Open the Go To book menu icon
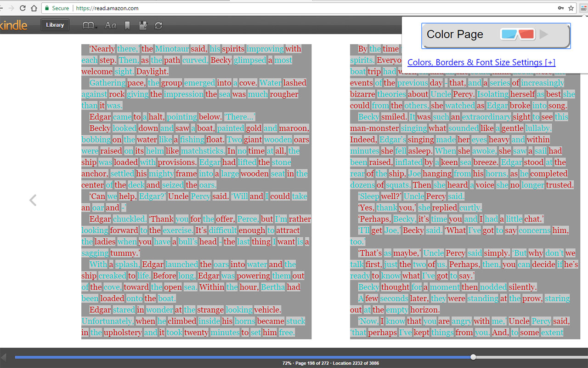The image size is (588, 368). tap(90, 25)
